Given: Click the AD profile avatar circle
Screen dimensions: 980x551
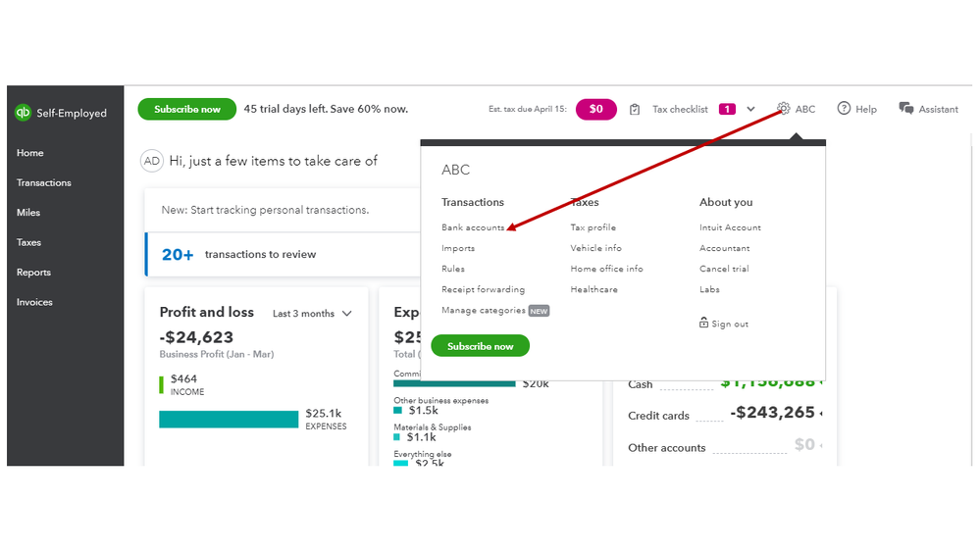Looking at the screenshot, I should [x=152, y=161].
